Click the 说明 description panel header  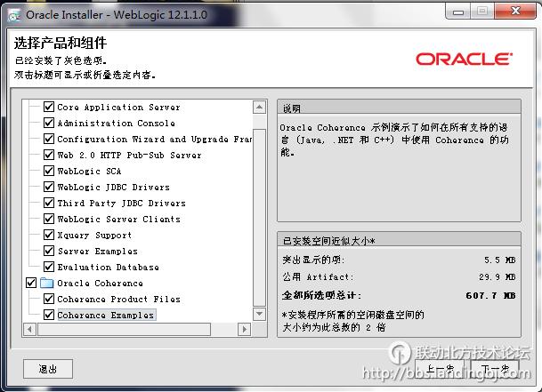(399, 108)
